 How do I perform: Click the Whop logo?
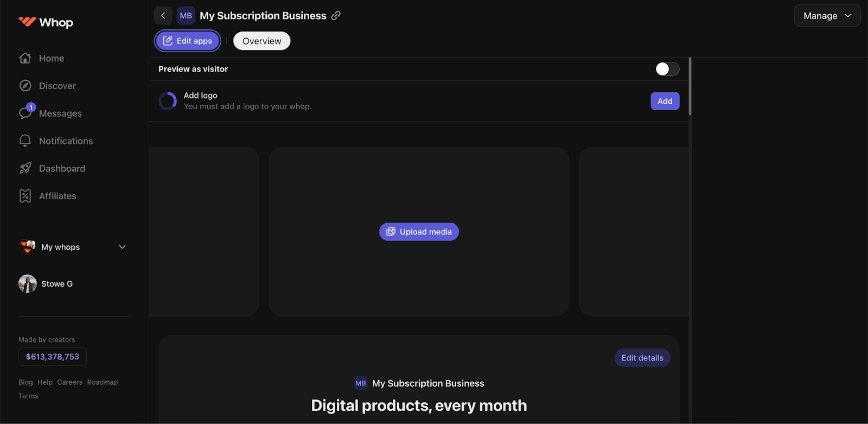click(46, 22)
